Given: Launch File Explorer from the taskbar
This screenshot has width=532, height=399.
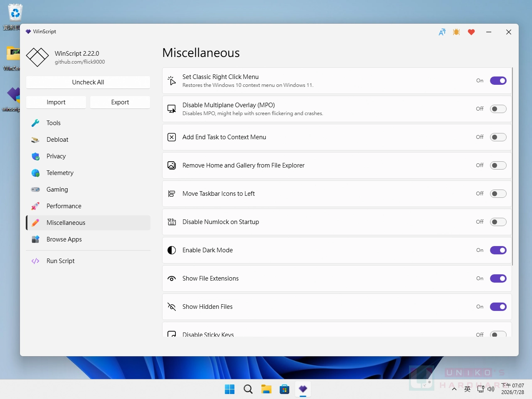Looking at the screenshot, I should click(266, 389).
